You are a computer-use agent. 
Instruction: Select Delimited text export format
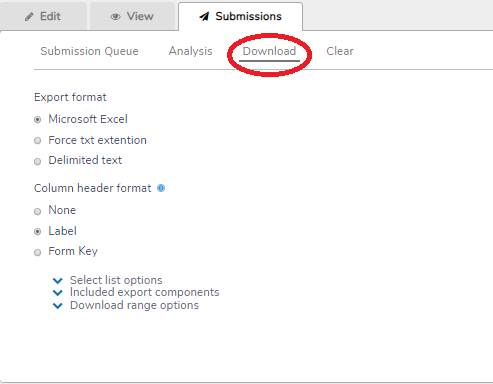pyautogui.click(x=38, y=162)
